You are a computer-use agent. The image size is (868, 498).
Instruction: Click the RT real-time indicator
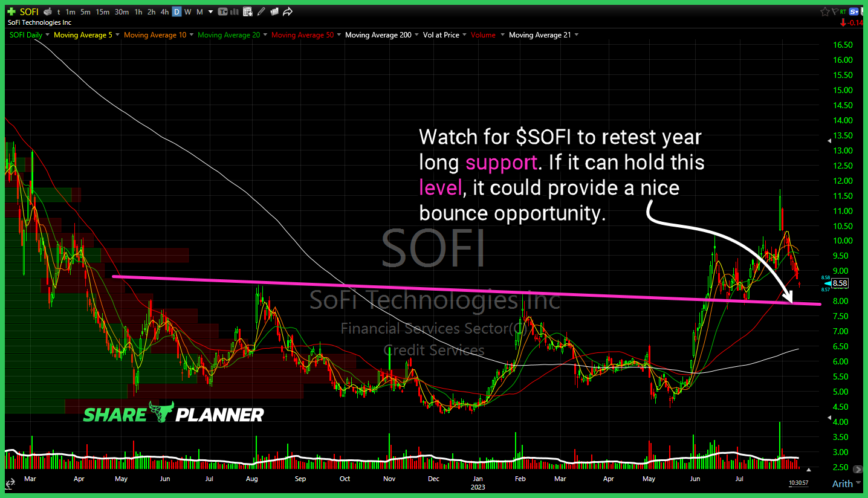pyautogui.click(x=843, y=11)
